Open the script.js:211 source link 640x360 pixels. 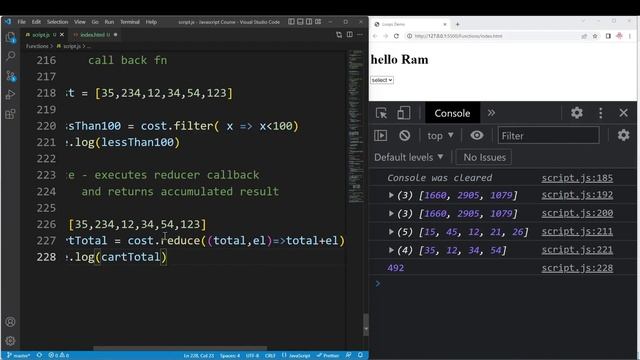point(577,231)
